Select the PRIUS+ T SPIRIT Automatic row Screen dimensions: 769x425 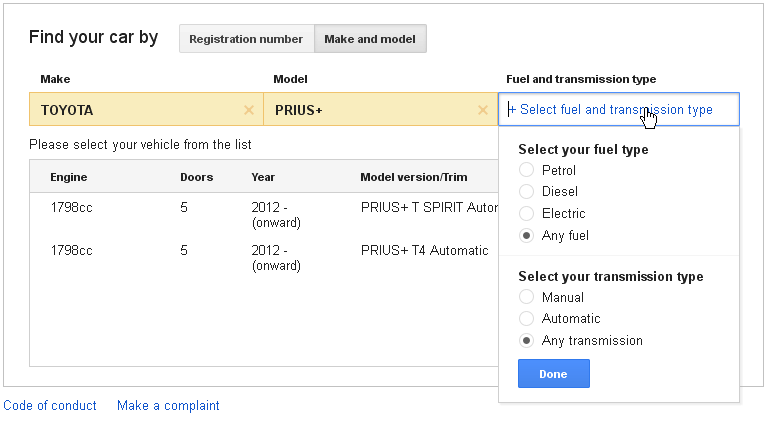[264, 215]
